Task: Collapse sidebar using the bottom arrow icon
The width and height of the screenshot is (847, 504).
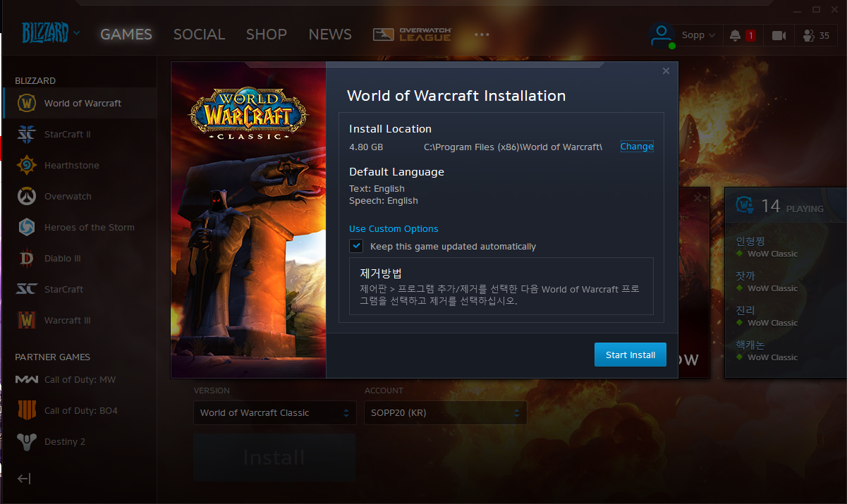Action: [24, 479]
